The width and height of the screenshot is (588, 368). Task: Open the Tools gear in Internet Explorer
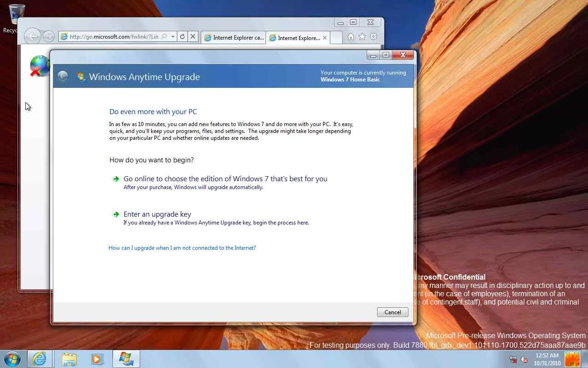[x=373, y=37]
